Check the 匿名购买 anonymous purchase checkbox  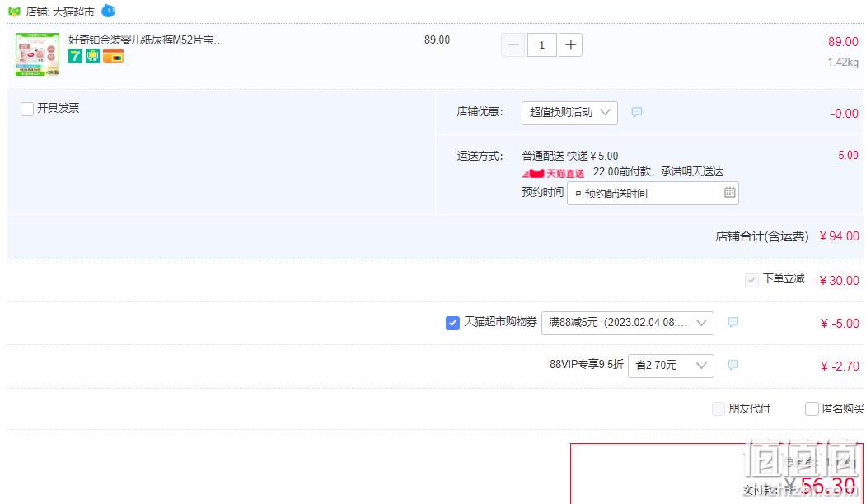coord(812,409)
